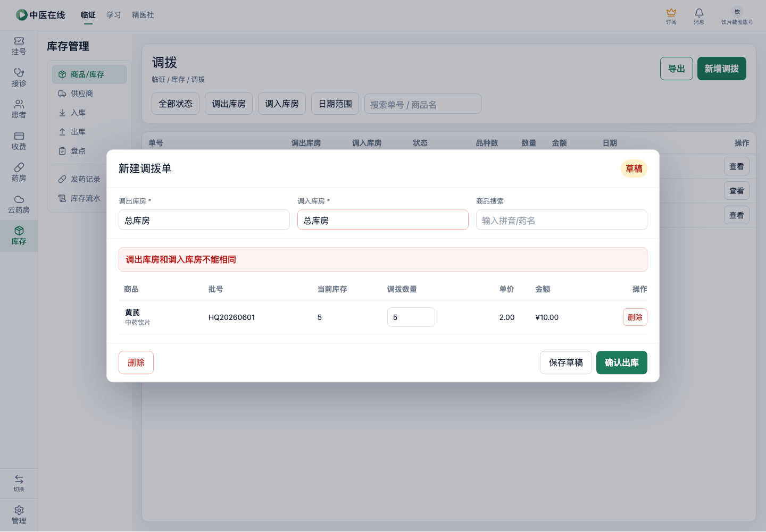766x532 pixels.
Task: Click dialog footer 删除 button
Action: 136,362
